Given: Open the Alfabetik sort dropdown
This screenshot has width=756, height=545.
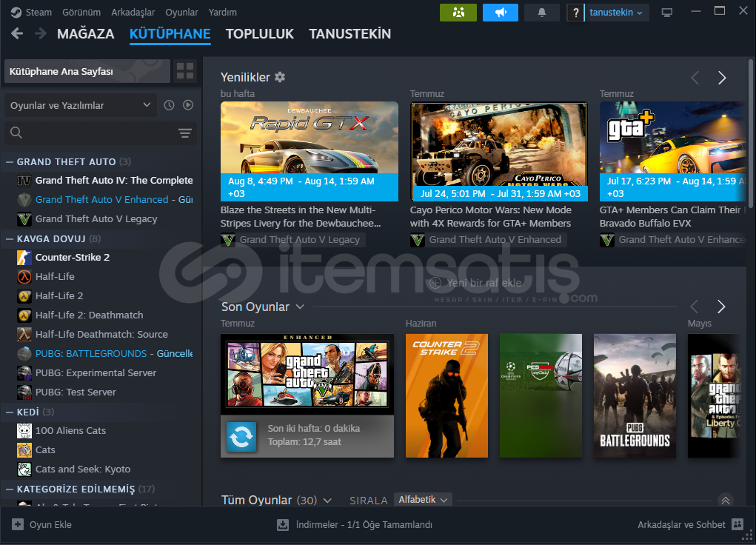Looking at the screenshot, I should tap(423, 500).
